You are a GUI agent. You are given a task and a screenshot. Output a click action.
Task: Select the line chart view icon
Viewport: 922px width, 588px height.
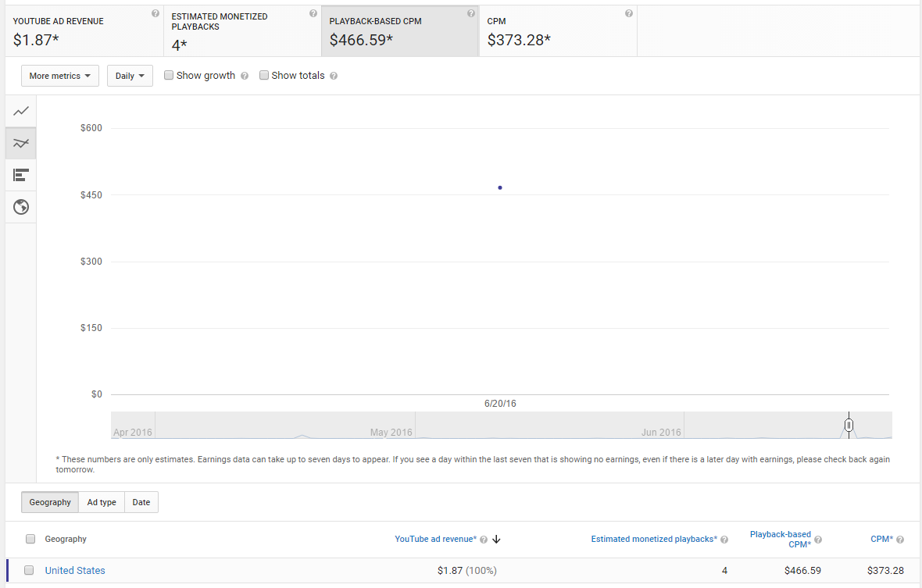pyautogui.click(x=21, y=112)
